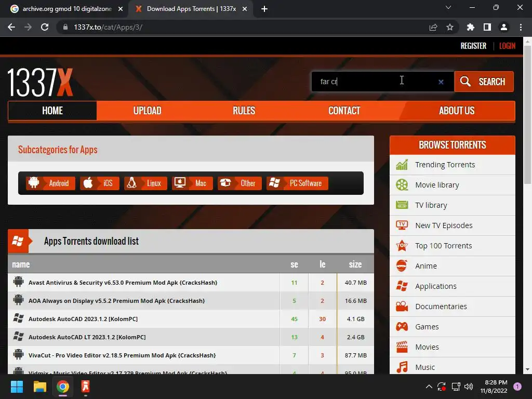The image size is (532, 399).
Task: Click the red PDF app taskbar icon
Action: click(85, 387)
